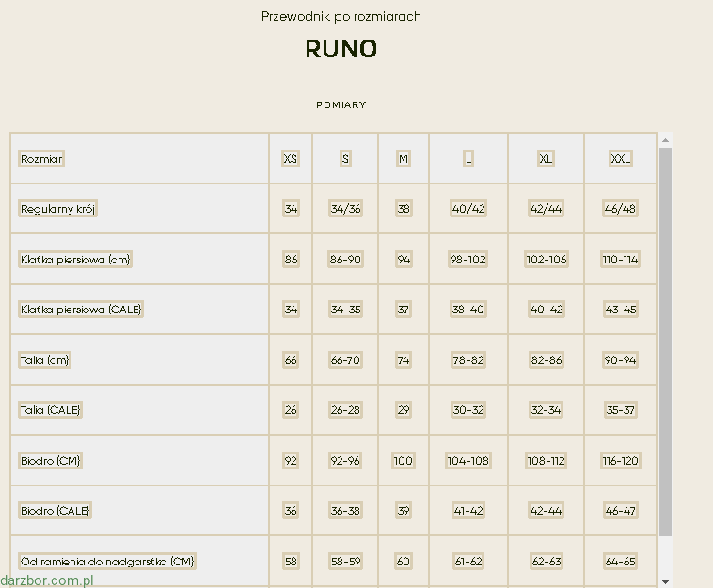Click the scroll up arrow of the table
The image size is (713, 588).
coord(665,140)
